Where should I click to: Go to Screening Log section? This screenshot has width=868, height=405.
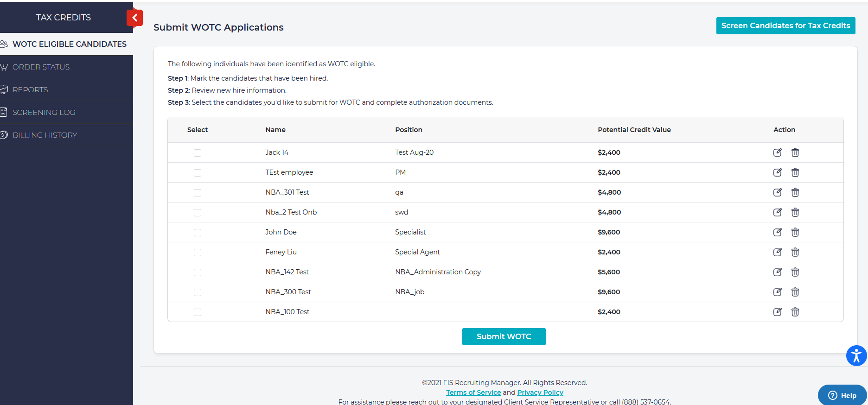click(44, 113)
